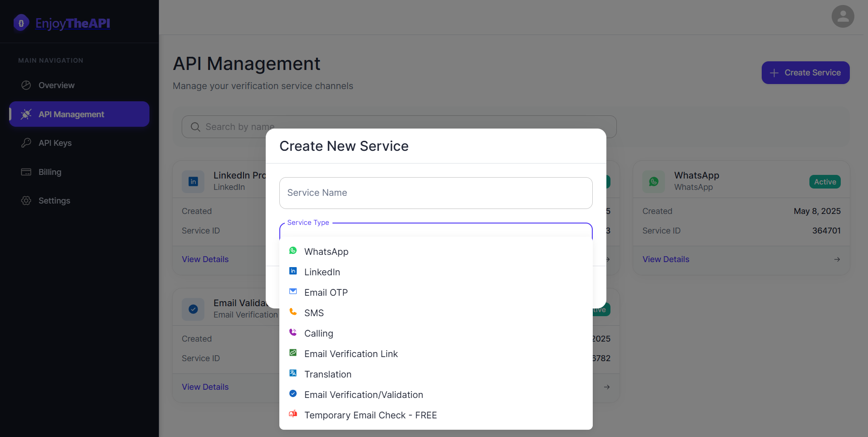Pick the Calling service type

click(436, 333)
